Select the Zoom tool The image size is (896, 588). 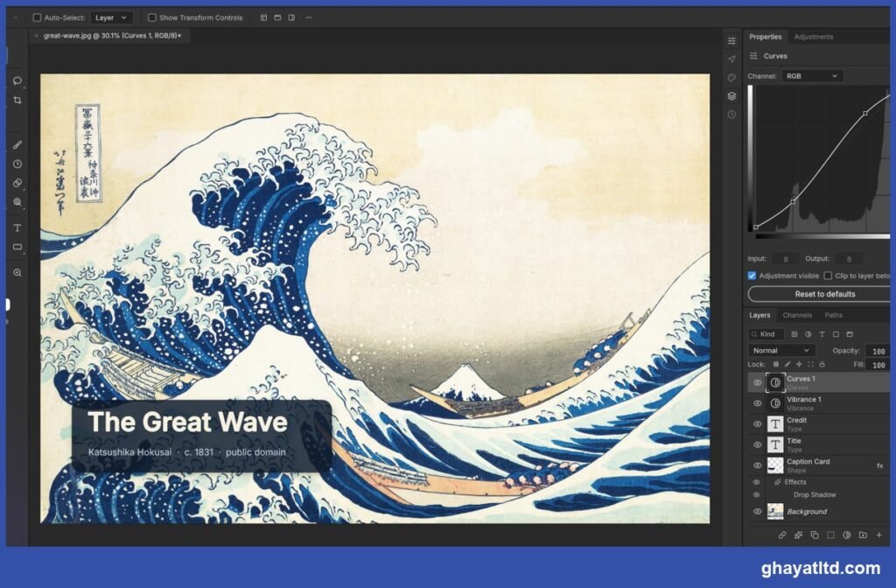pos(17,273)
